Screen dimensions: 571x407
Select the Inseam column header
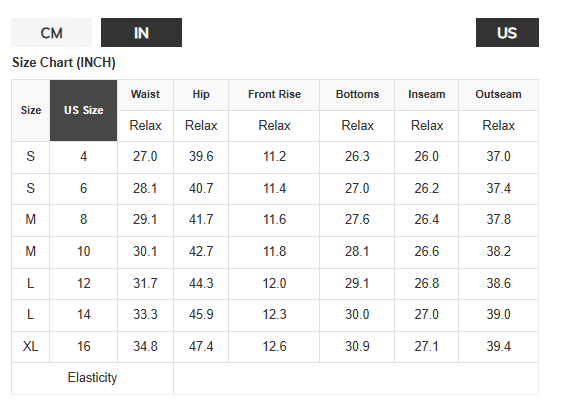click(426, 95)
